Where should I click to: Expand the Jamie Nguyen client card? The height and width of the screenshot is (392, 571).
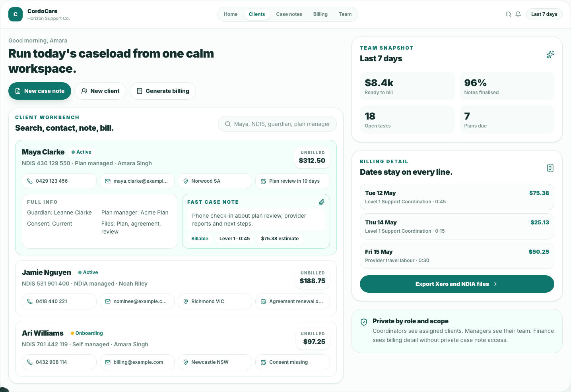point(176,288)
